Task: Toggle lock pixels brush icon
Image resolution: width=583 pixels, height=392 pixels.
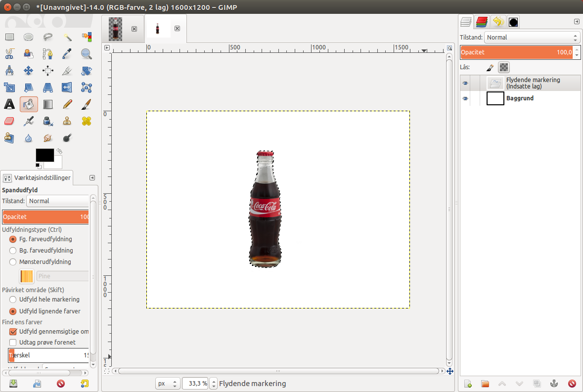Action: pyautogui.click(x=490, y=67)
